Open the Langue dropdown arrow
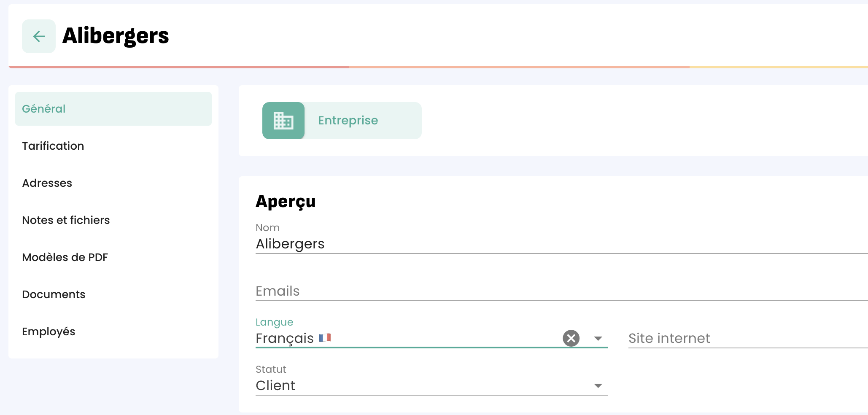This screenshot has width=868, height=415. coord(598,338)
